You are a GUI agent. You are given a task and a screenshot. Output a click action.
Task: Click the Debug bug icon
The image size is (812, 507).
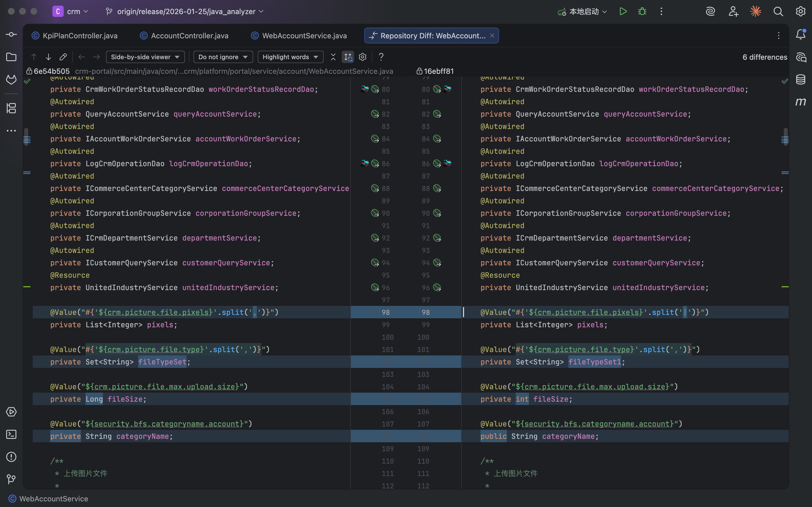(x=642, y=11)
